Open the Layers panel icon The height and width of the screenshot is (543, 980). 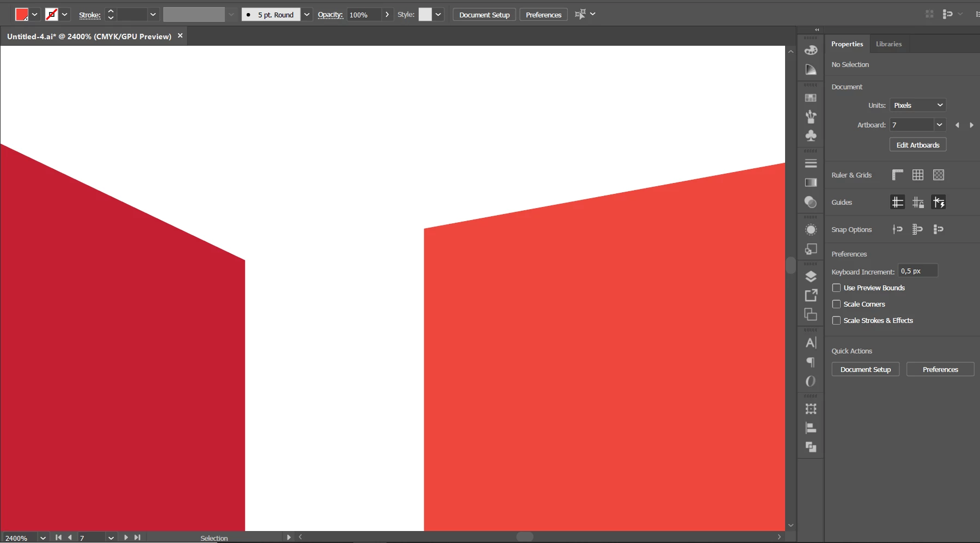click(811, 276)
